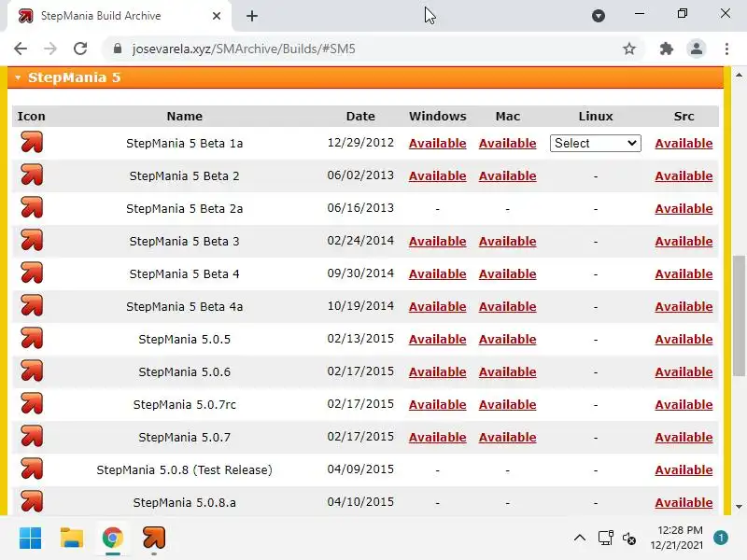
Task: Download Mac build of StepMania 5 Beta 1a
Action: (x=507, y=144)
